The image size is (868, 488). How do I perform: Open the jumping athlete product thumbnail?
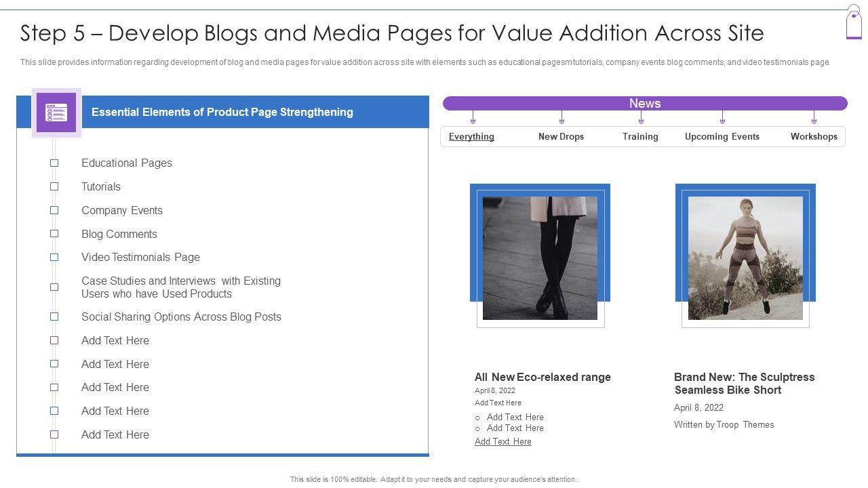[745, 258]
